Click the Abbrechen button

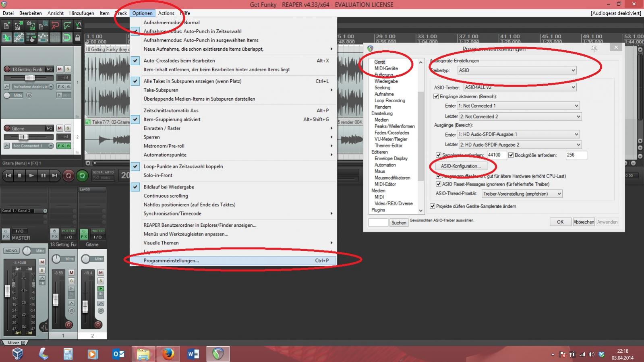[x=584, y=222]
